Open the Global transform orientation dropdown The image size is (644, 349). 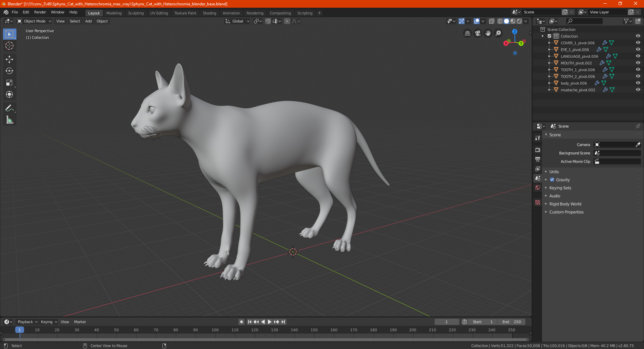click(x=237, y=21)
